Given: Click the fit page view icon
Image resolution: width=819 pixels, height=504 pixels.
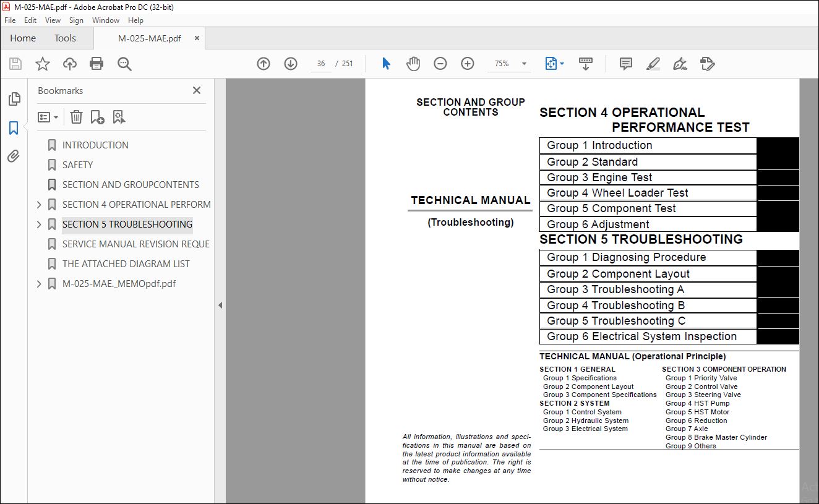Looking at the screenshot, I should 551,64.
